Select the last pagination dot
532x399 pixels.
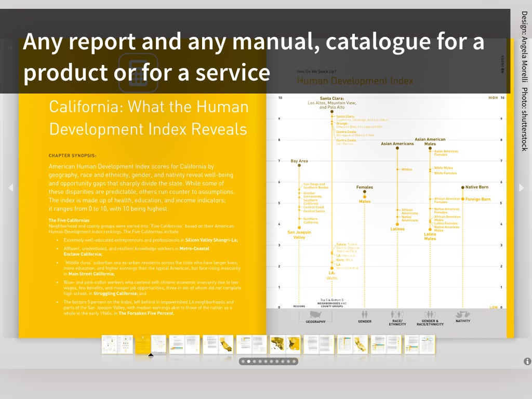(294, 362)
